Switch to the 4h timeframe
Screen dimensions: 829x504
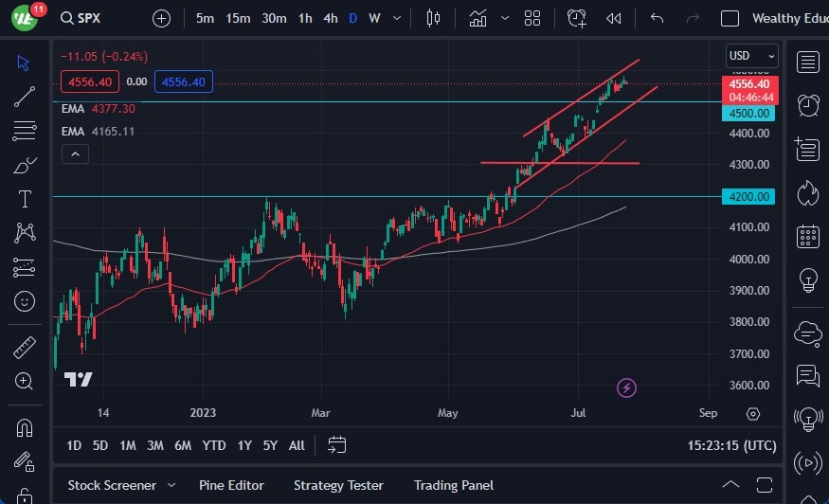click(x=330, y=18)
